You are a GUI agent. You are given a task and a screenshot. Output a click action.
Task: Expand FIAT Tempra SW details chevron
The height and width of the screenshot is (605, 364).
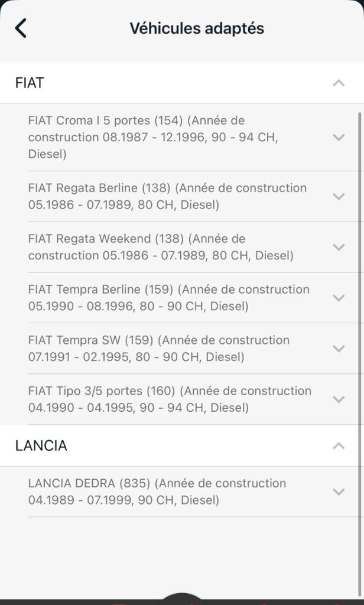click(x=339, y=349)
